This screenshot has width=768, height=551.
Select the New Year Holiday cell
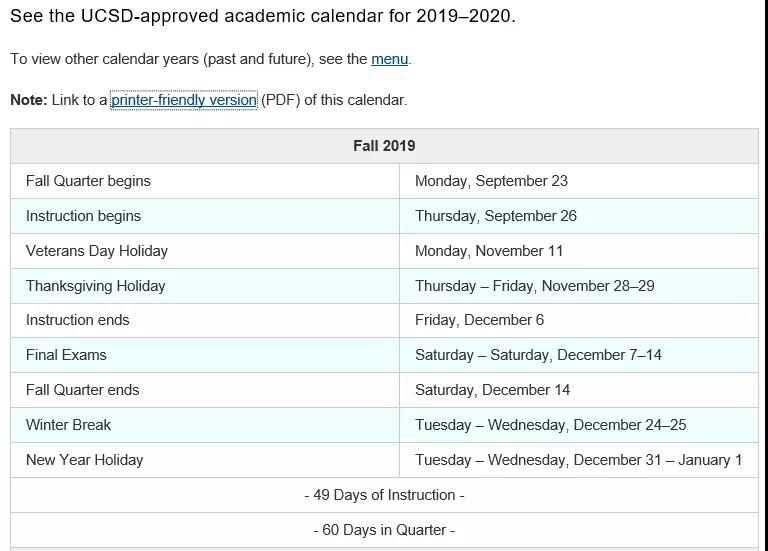205,460
